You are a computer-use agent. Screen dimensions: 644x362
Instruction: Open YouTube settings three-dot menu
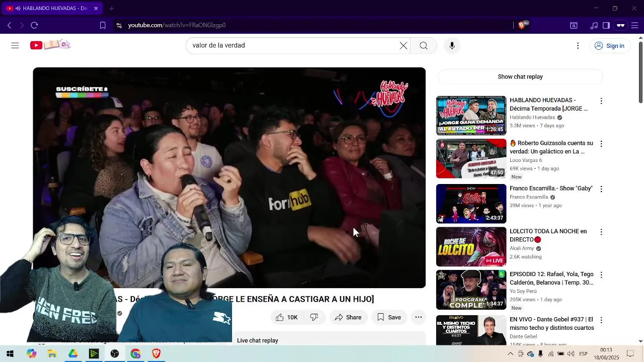click(x=578, y=46)
